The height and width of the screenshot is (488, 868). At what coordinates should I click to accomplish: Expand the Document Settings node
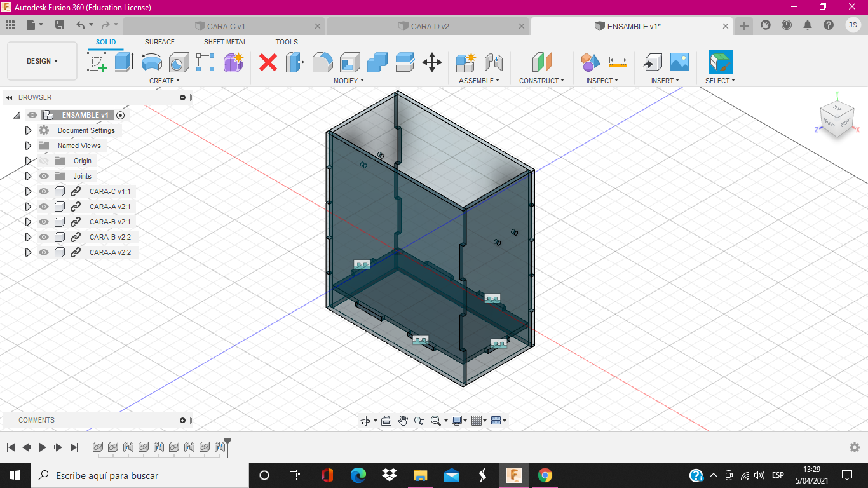(28, 130)
